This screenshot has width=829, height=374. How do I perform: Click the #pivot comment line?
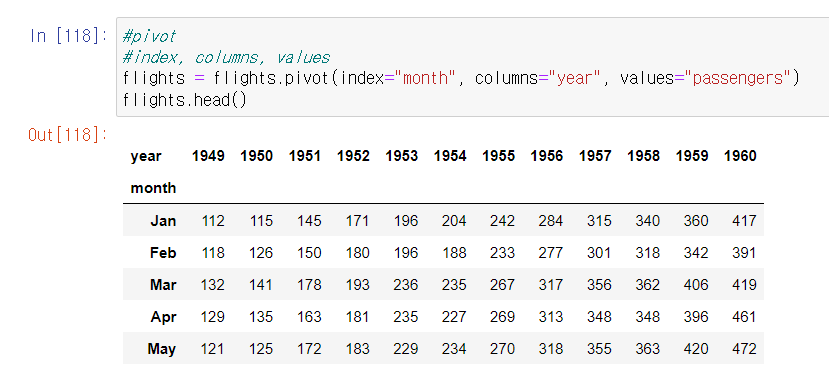point(149,37)
